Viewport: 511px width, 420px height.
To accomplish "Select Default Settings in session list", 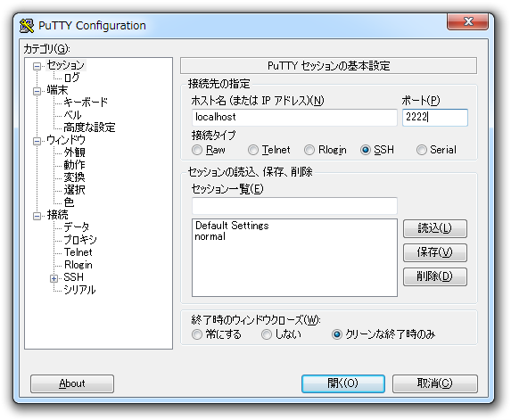I will point(232,226).
